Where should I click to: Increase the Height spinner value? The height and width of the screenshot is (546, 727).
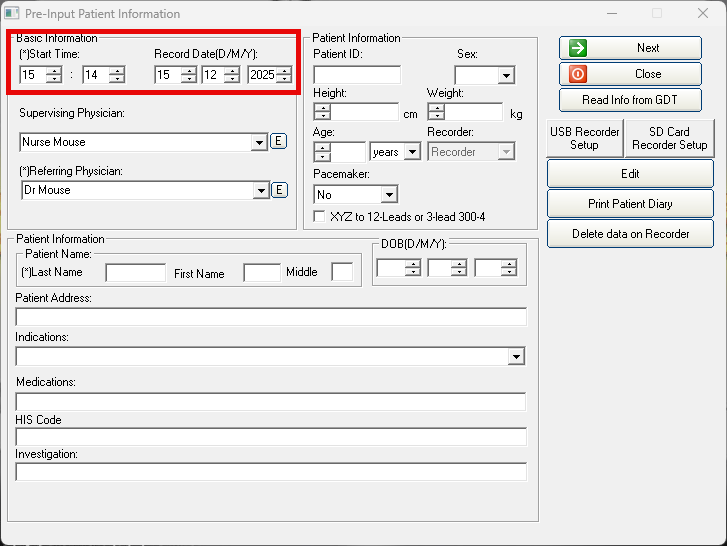pos(322,108)
